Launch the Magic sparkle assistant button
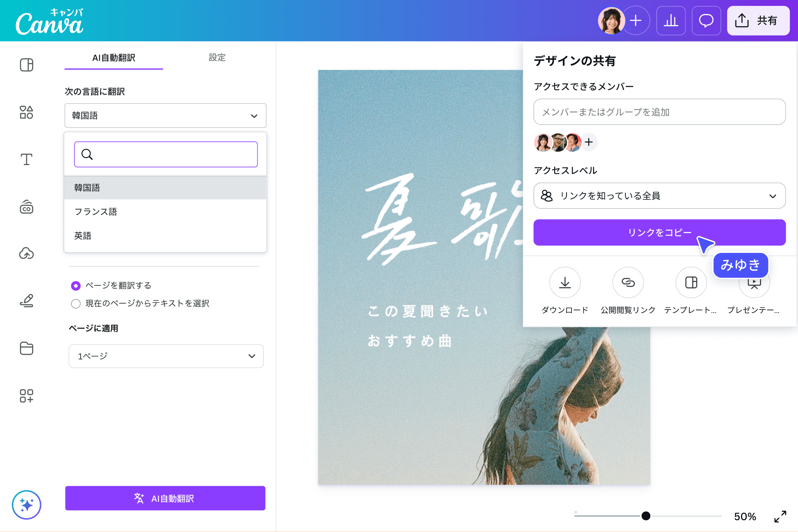The image size is (798, 532). (x=27, y=505)
